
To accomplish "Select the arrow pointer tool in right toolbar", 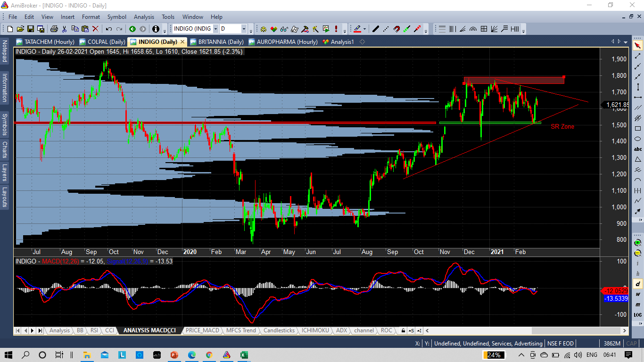I will click(x=638, y=46).
